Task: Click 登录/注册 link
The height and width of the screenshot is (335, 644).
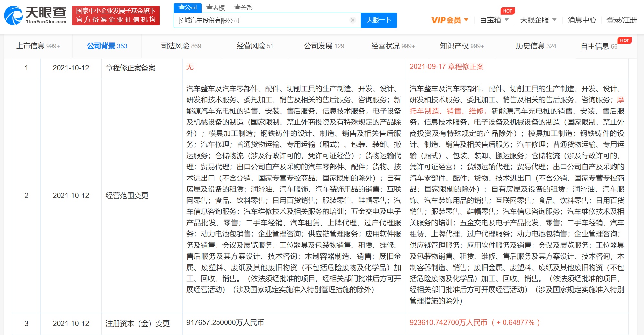Action: click(621, 20)
